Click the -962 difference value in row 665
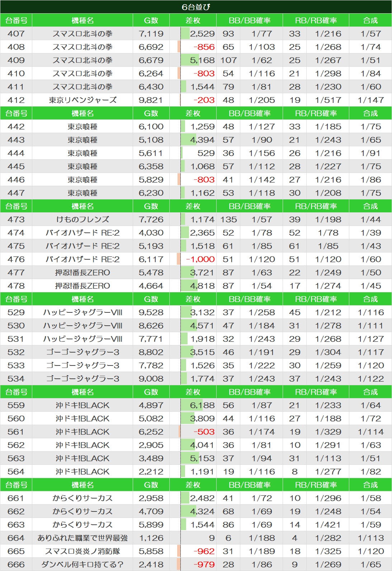The width and height of the screenshot is (392, 571). (x=204, y=551)
